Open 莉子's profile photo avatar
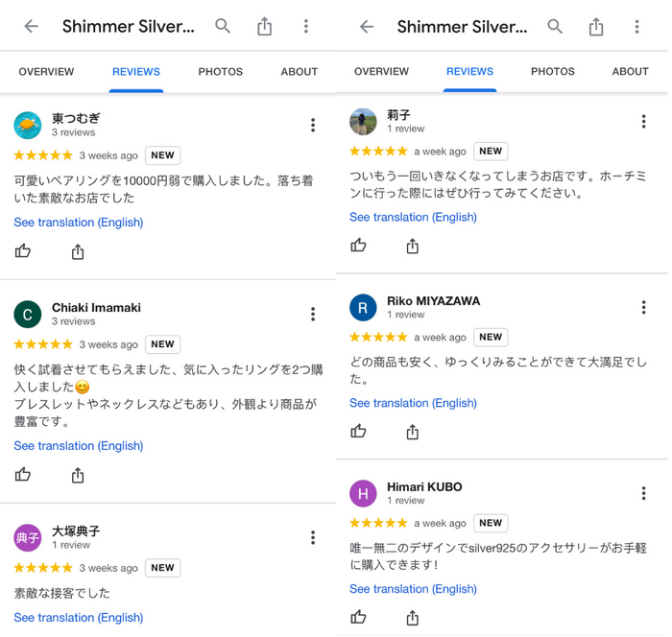 tap(363, 122)
